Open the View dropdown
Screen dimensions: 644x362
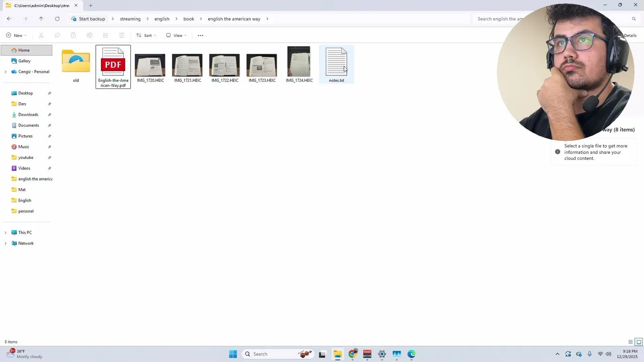click(x=177, y=35)
